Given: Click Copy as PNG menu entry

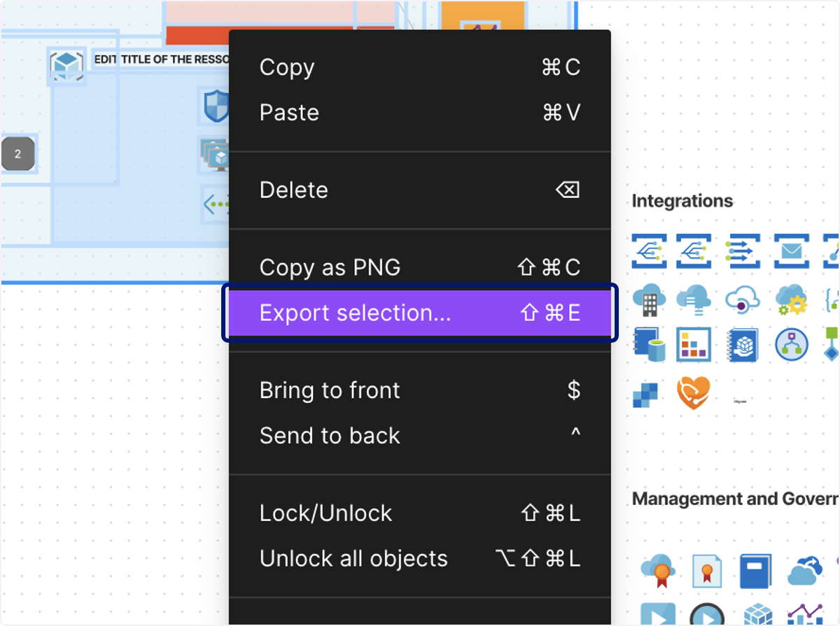Looking at the screenshot, I should point(420,267).
